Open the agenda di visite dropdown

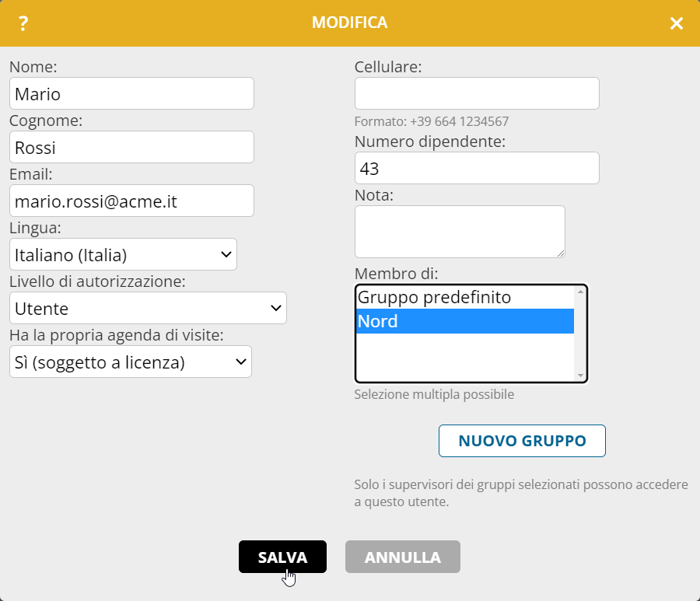click(x=131, y=362)
